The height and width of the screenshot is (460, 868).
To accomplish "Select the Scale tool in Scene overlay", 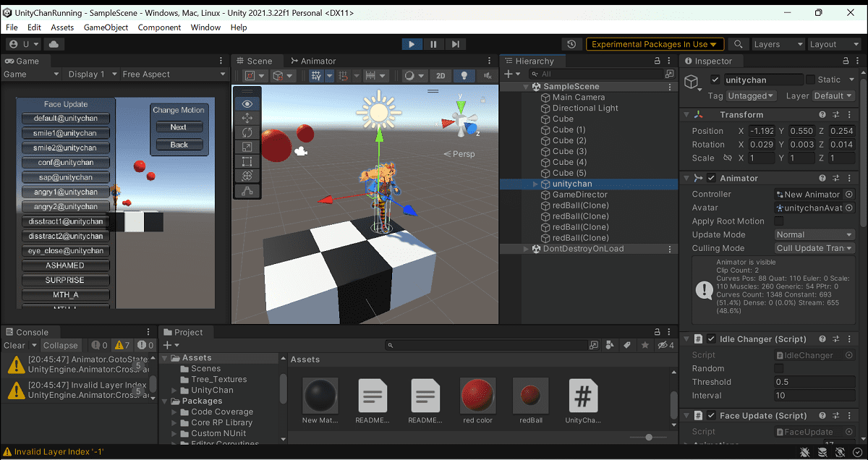I will pyautogui.click(x=247, y=147).
